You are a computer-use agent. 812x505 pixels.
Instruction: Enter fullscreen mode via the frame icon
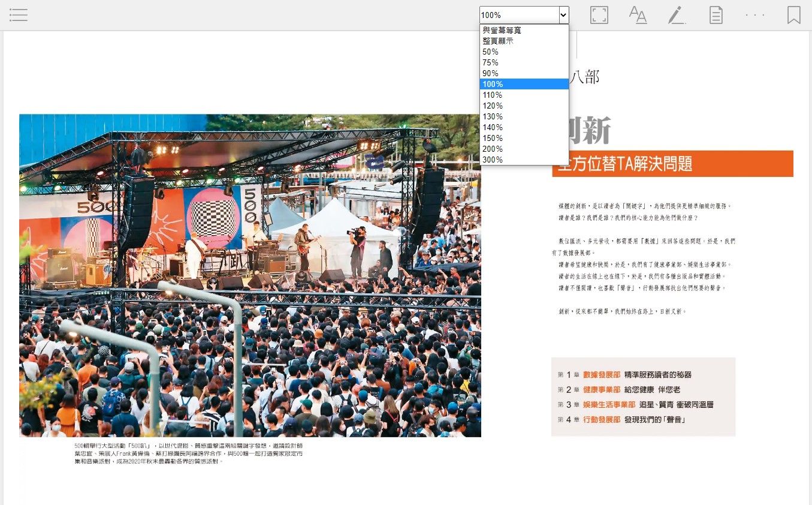(x=599, y=15)
